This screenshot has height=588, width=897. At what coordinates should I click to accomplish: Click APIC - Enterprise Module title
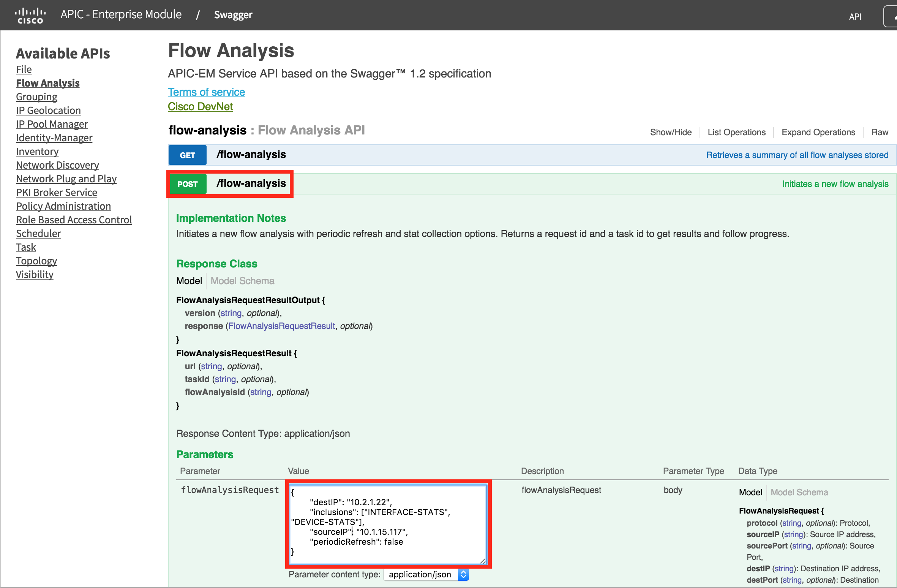coord(121,14)
